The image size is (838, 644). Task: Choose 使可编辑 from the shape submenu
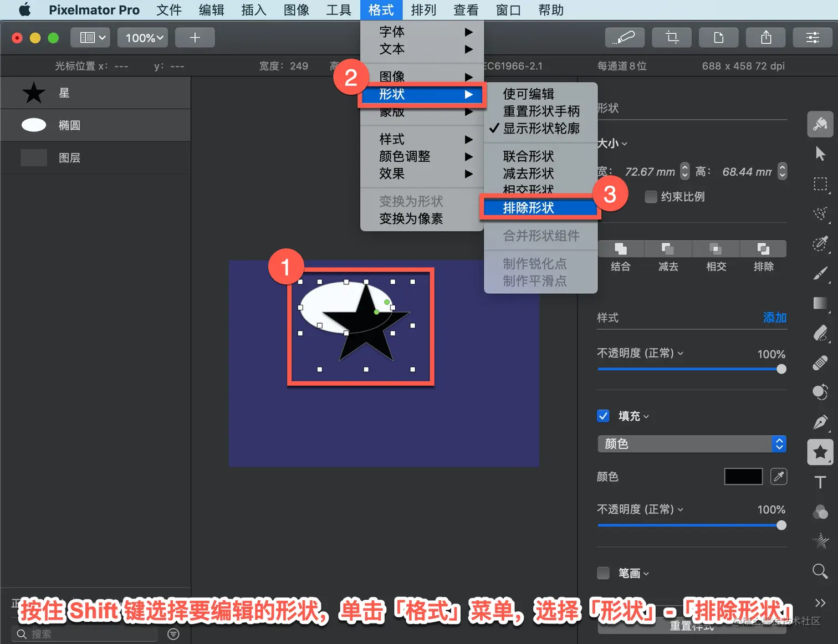pos(540,94)
